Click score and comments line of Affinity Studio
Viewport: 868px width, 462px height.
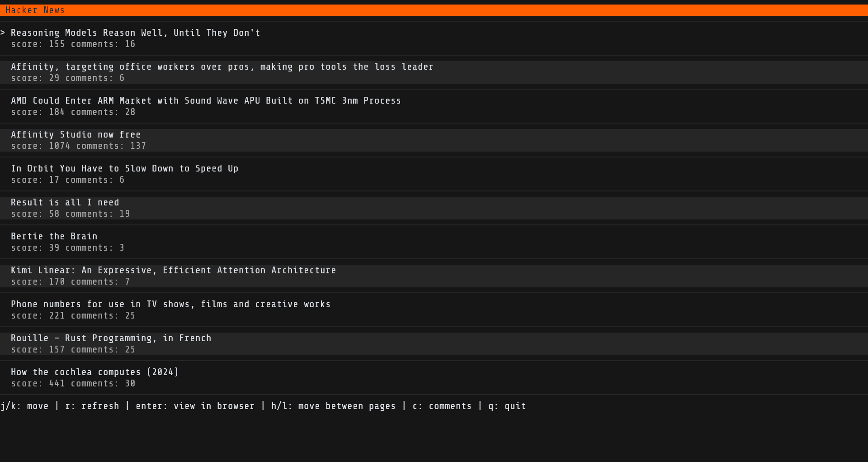(78, 146)
